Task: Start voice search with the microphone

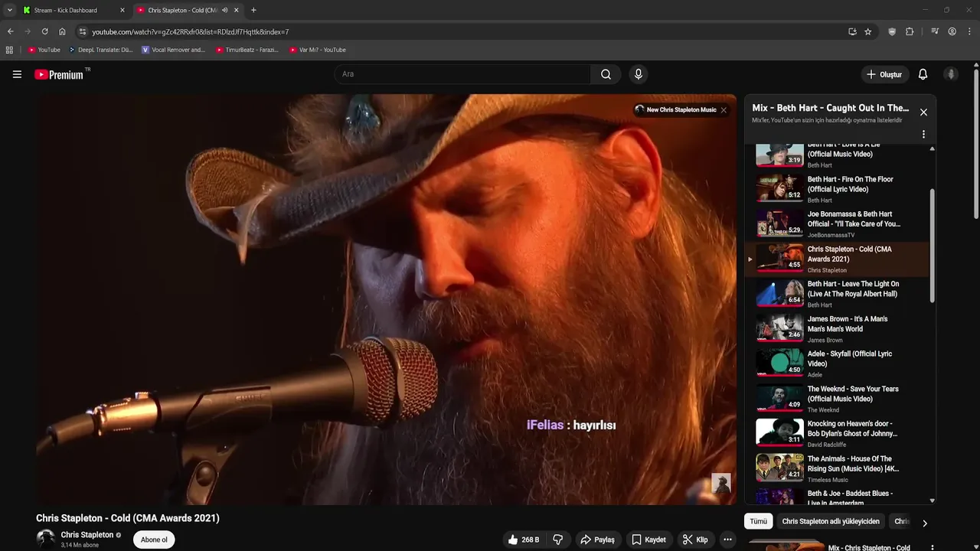Action: pyautogui.click(x=639, y=74)
